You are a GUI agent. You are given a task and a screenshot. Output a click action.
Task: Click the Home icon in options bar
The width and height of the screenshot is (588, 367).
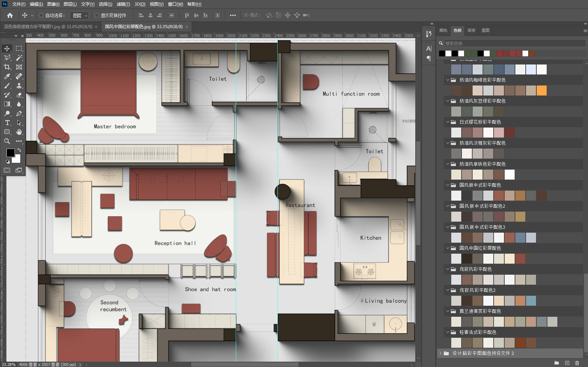coord(10,15)
